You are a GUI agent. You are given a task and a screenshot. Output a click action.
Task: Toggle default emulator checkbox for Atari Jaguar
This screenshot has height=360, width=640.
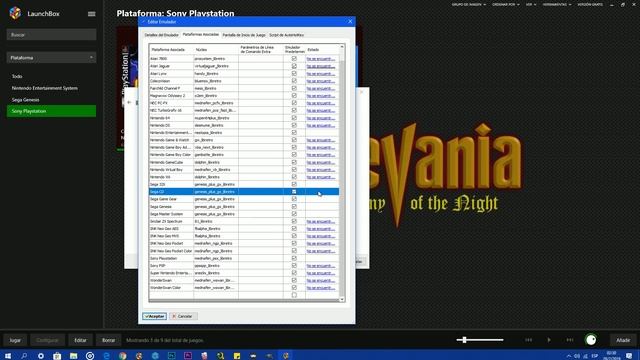point(294,66)
